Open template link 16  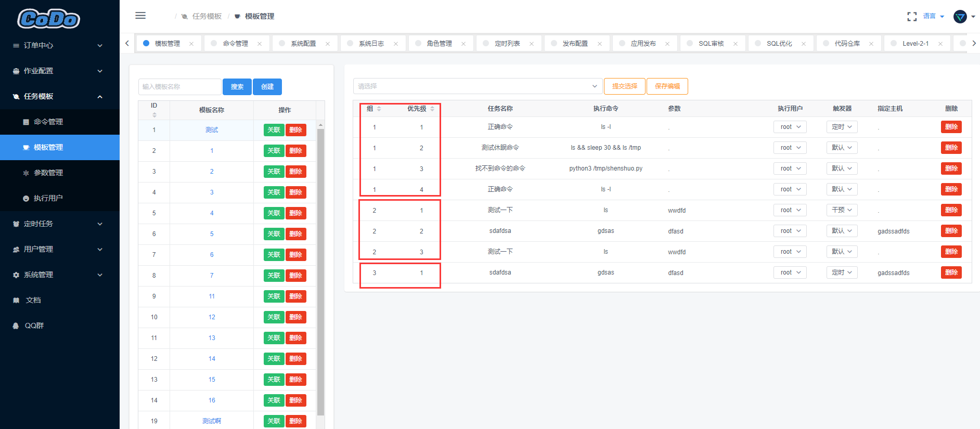tap(212, 400)
